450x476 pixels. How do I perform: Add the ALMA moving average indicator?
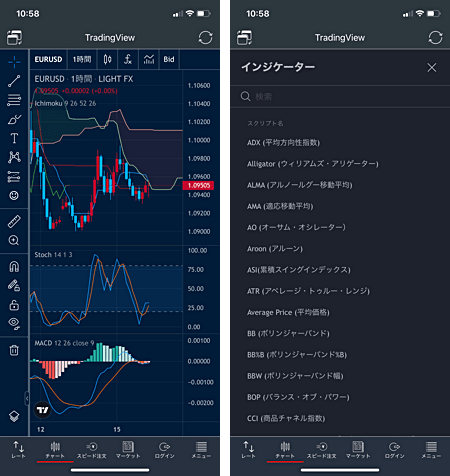[x=299, y=185]
